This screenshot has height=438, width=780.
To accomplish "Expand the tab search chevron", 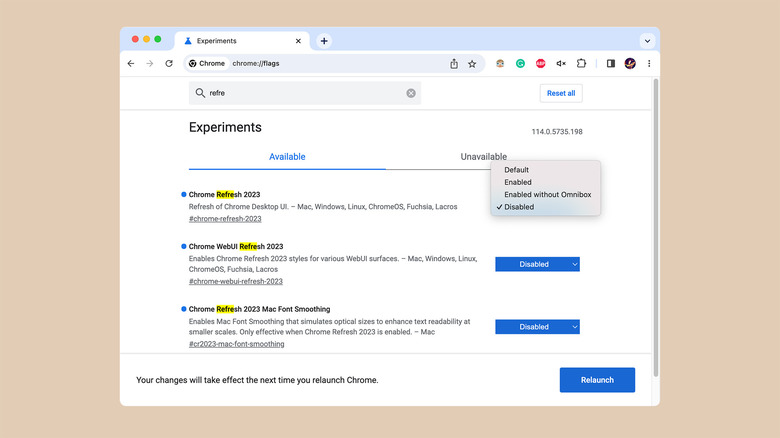I will [647, 41].
